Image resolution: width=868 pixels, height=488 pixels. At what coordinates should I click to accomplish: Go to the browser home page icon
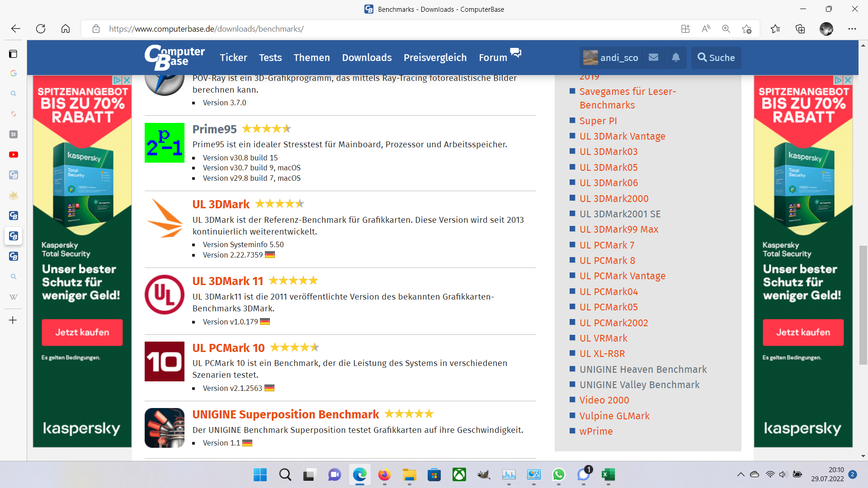[66, 29]
